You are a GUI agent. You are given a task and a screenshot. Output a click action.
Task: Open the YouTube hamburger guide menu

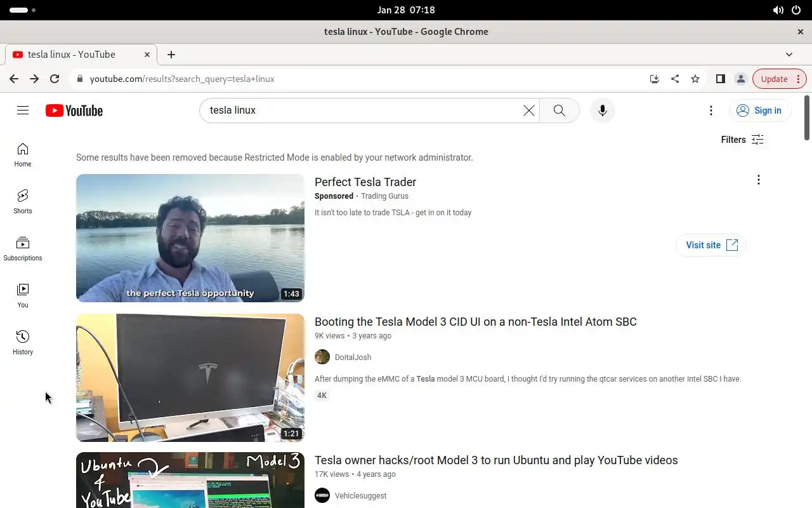[23, 110]
